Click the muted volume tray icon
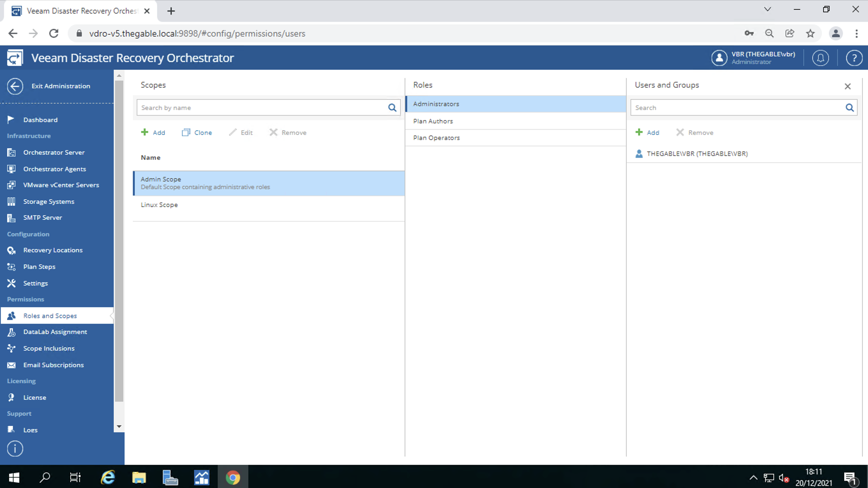Viewport: 868px width, 488px height. pos(784,478)
